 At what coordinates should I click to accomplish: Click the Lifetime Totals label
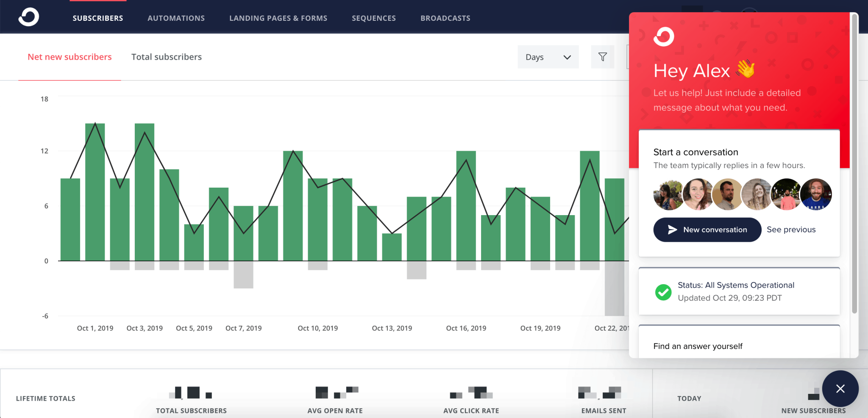(46, 399)
